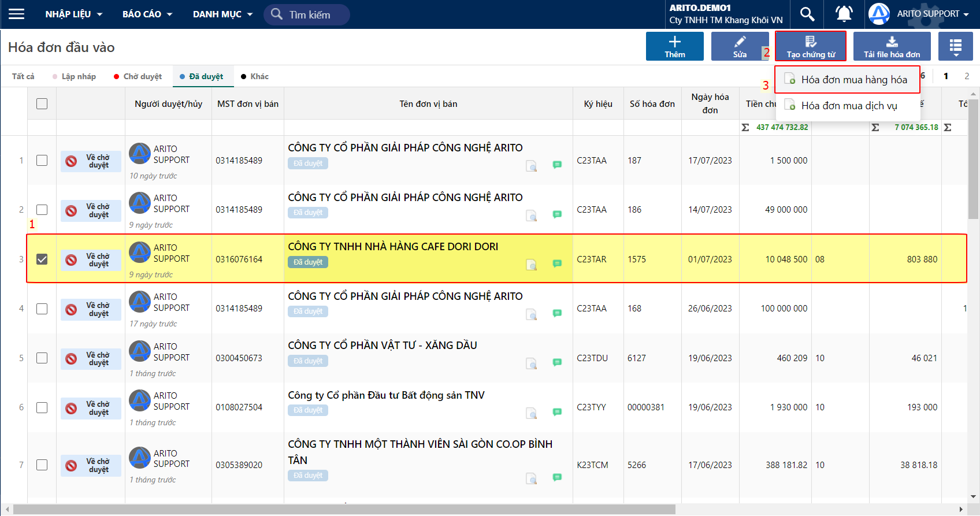This screenshot has height=516, width=980.
Task: Open the hamburger navigation menu
Action: click(x=16, y=14)
